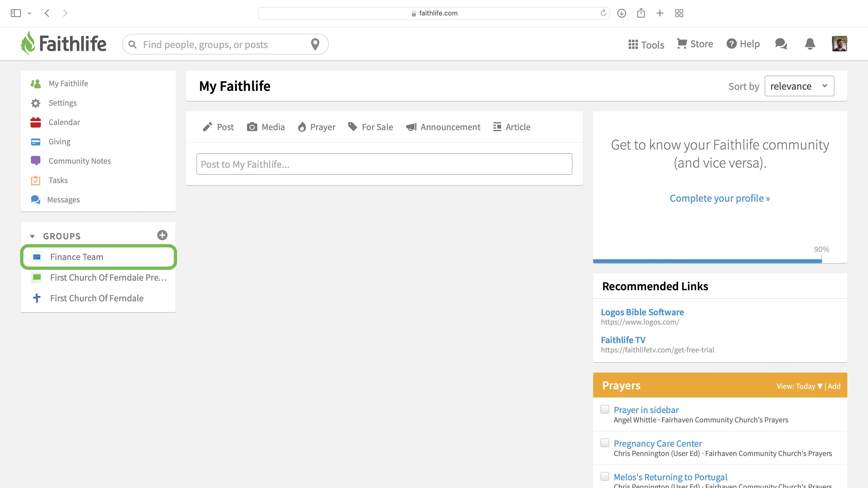Image resolution: width=868 pixels, height=488 pixels.
Task: Click the My Faithlife people icon
Action: pos(36,83)
